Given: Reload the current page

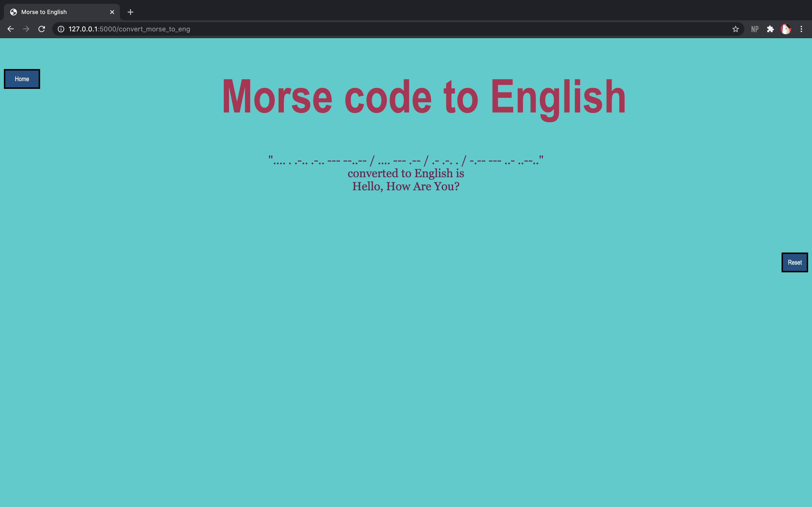Looking at the screenshot, I should tap(42, 29).
